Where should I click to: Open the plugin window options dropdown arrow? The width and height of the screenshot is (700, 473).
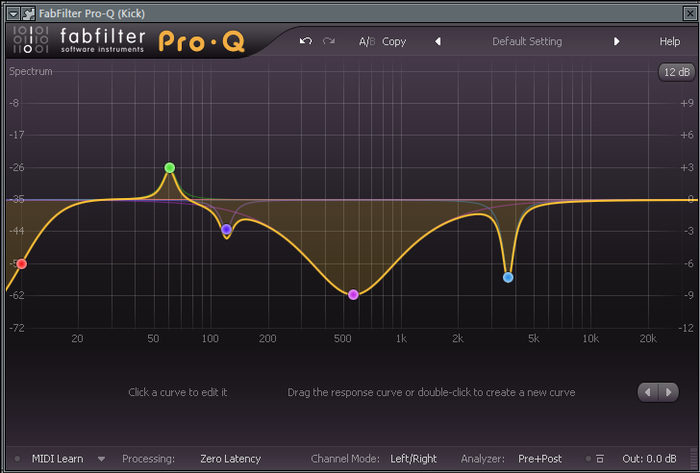pyautogui.click(x=14, y=14)
